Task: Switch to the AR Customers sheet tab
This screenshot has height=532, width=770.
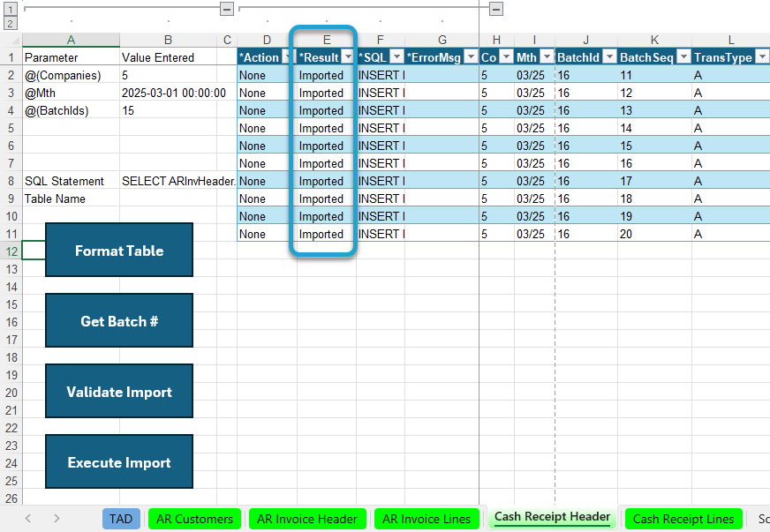Action: pos(194,519)
